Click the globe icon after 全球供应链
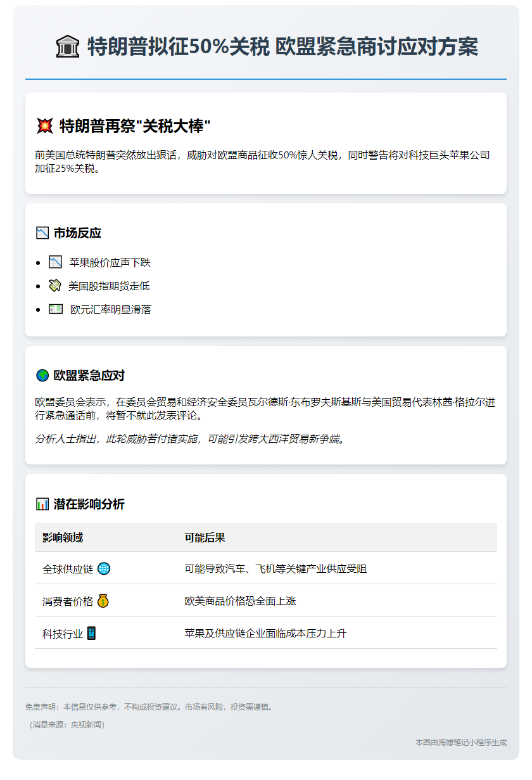This screenshot has width=532, height=780. 104,568
